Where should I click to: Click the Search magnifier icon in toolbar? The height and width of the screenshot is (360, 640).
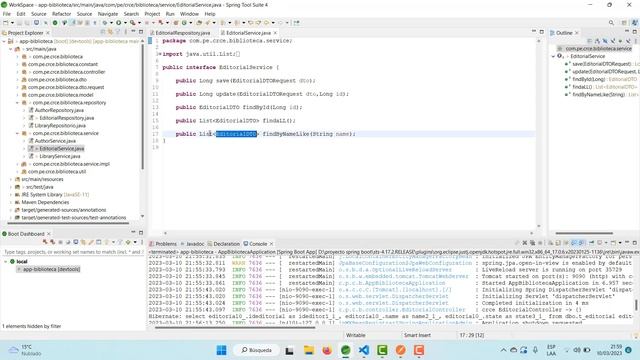coord(611,23)
